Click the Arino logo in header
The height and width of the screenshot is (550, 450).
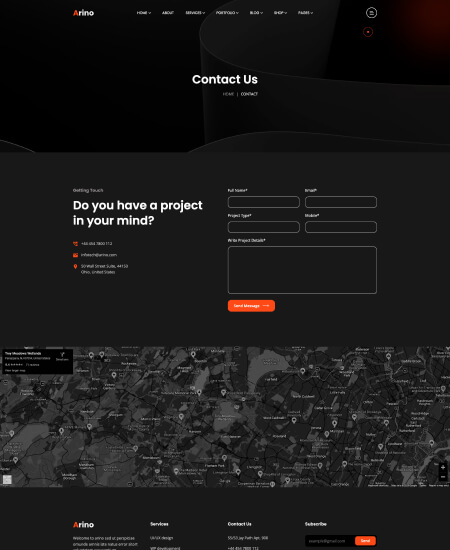pos(83,13)
